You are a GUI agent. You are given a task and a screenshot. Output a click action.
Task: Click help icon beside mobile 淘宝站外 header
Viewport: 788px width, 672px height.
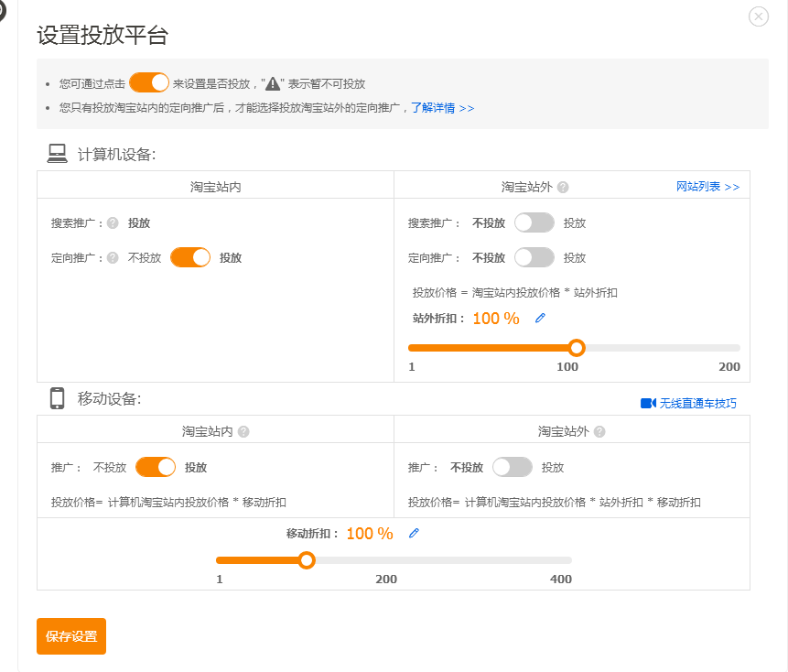(x=599, y=431)
